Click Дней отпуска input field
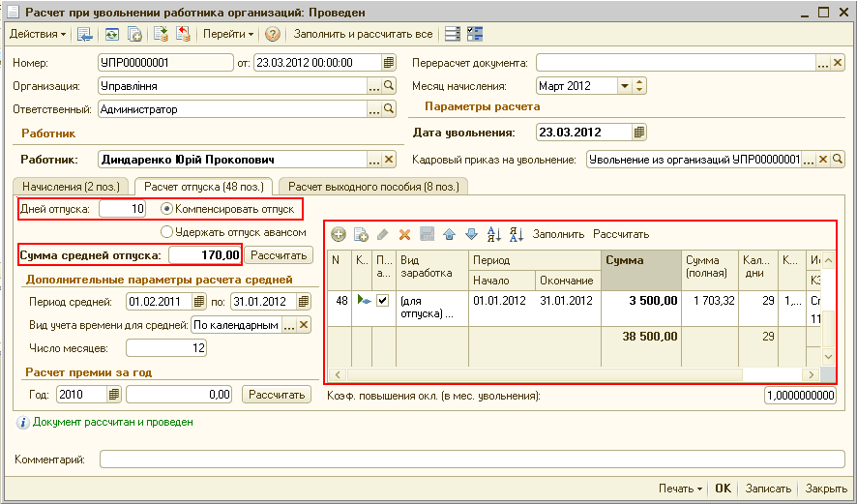Image resolution: width=857 pixels, height=504 pixels. tap(123, 209)
